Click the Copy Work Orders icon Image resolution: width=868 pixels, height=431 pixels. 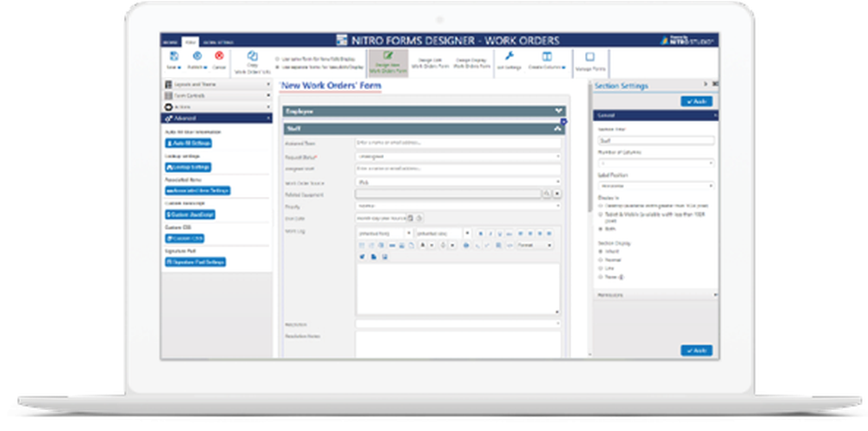tap(253, 56)
